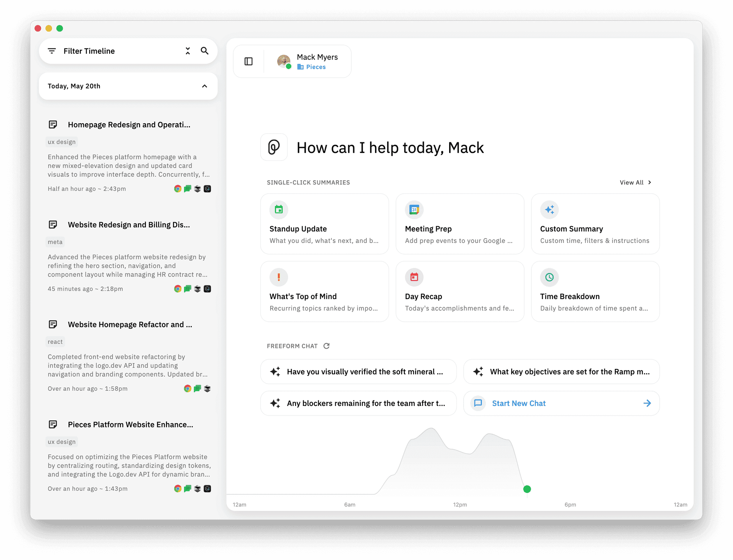Image resolution: width=733 pixels, height=560 pixels.
Task: Open the Meeting Prep summary card
Action: pyautogui.click(x=460, y=224)
